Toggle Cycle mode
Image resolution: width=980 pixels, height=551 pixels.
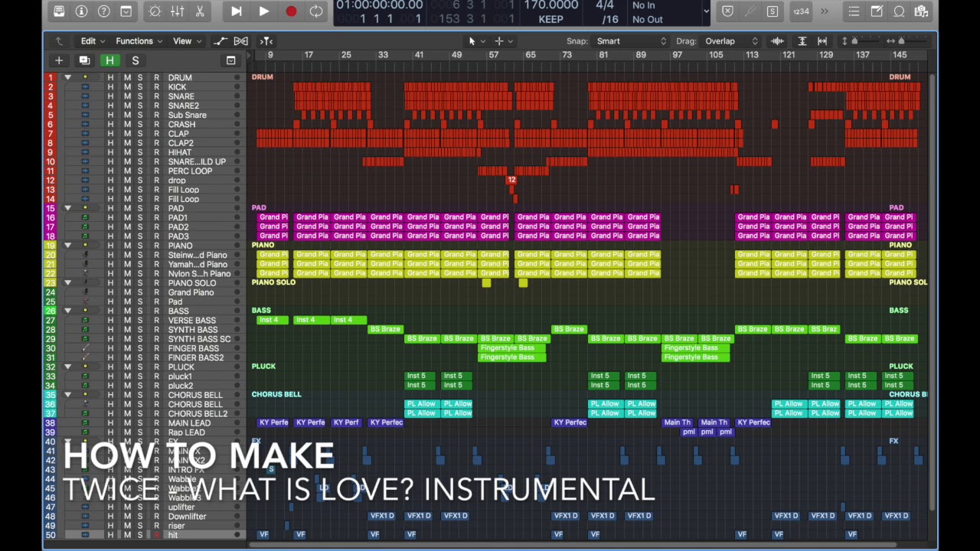coord(315,11)
